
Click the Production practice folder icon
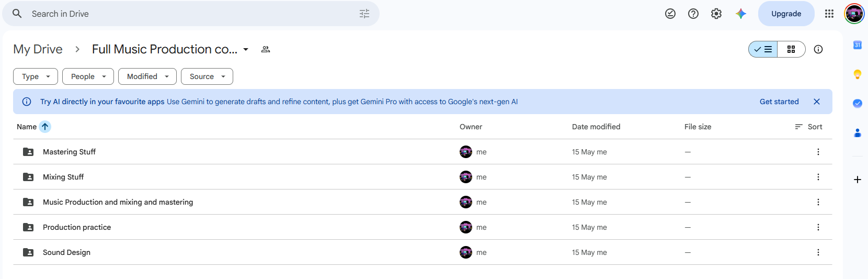coord(28,227)
